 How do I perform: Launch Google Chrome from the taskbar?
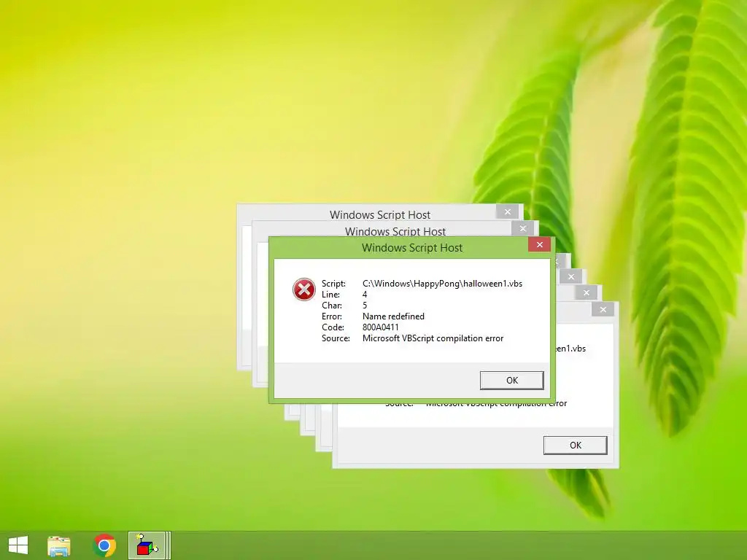[x=104, y=545]
